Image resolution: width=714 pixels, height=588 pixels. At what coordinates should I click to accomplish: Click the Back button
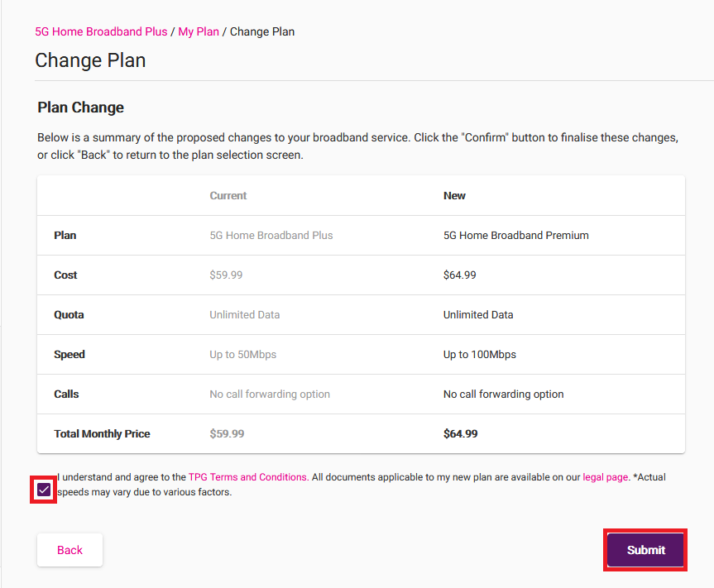pyautogui.click(x=69, y=549)
